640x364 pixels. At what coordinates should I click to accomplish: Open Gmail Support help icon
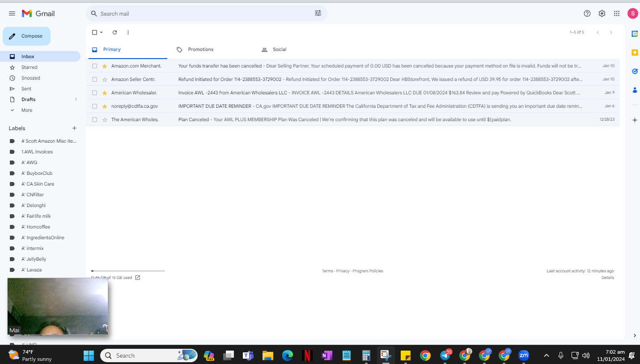[587, 13]
